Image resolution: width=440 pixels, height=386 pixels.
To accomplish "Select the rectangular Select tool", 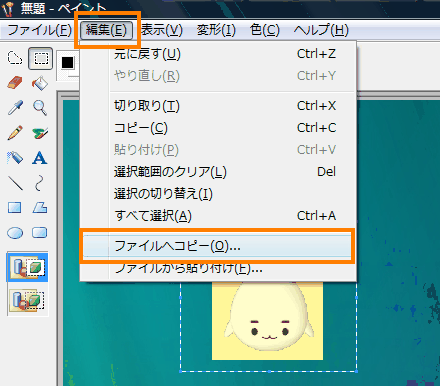I will click(40, 58).
